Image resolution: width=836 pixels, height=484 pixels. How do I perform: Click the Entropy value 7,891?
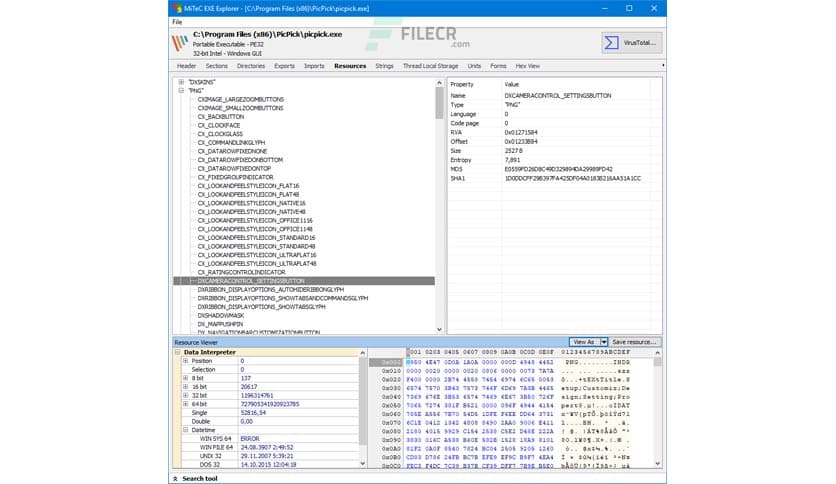(x=512, y=160)
